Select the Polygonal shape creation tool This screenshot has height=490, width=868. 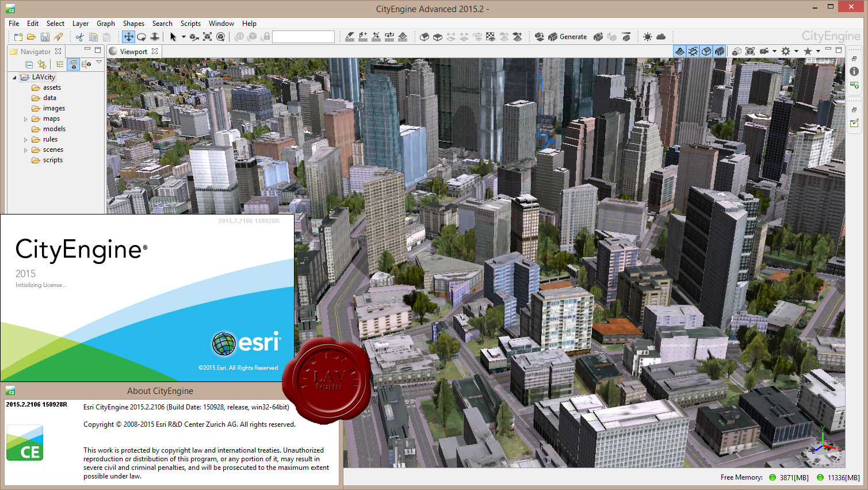tap(425, 37)
